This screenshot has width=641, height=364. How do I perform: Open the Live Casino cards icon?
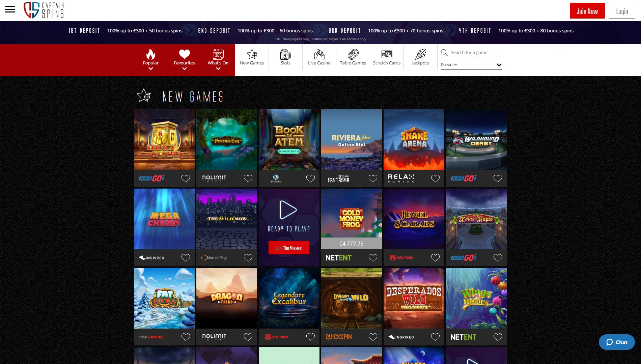(319, 54)
